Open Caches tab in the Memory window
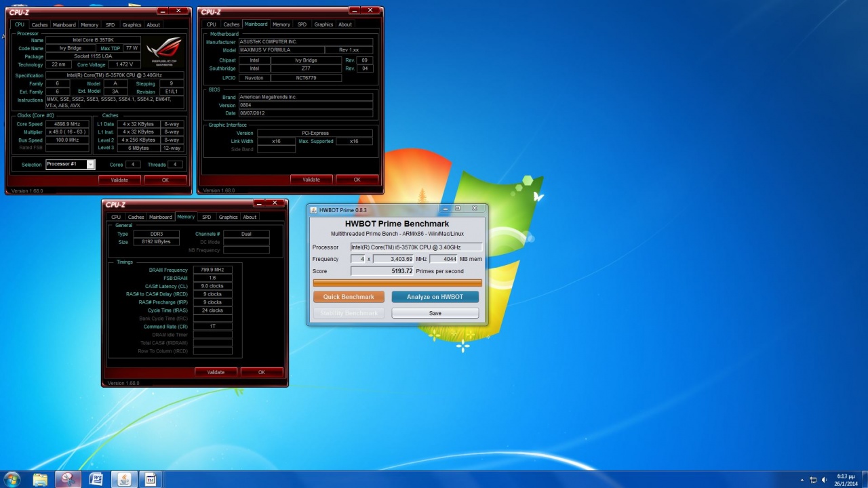This screenshot has width=868, height=488. point(136,217)
